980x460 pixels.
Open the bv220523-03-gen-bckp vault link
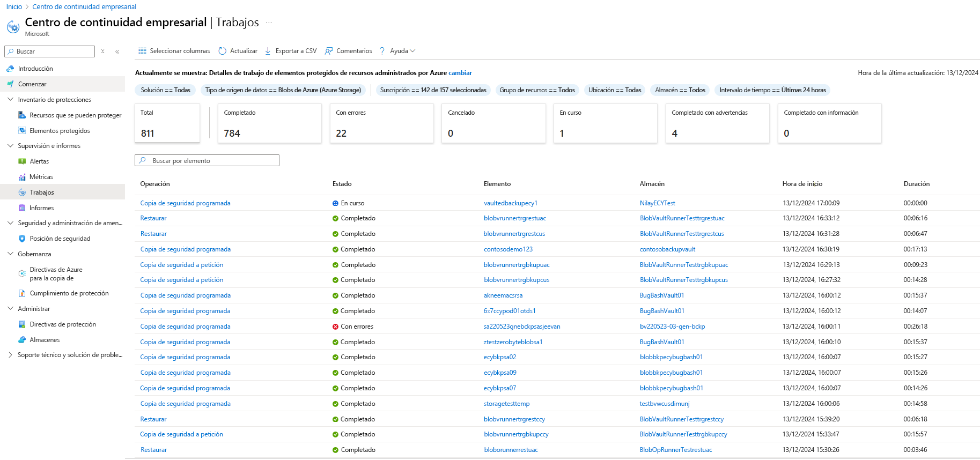(x=673, y=327)
